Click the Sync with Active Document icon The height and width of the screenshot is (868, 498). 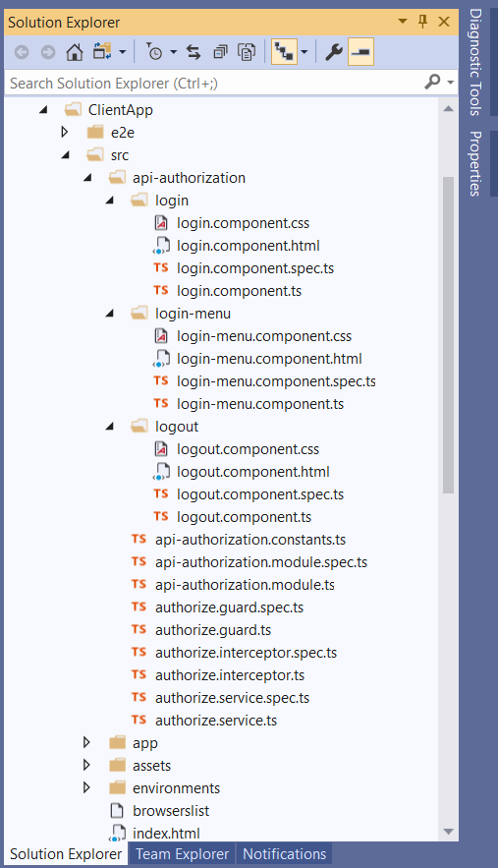tap(194, 52)
